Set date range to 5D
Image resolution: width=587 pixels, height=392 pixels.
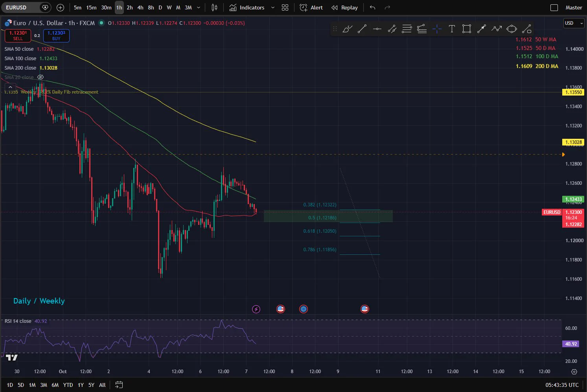pos(21,385)
